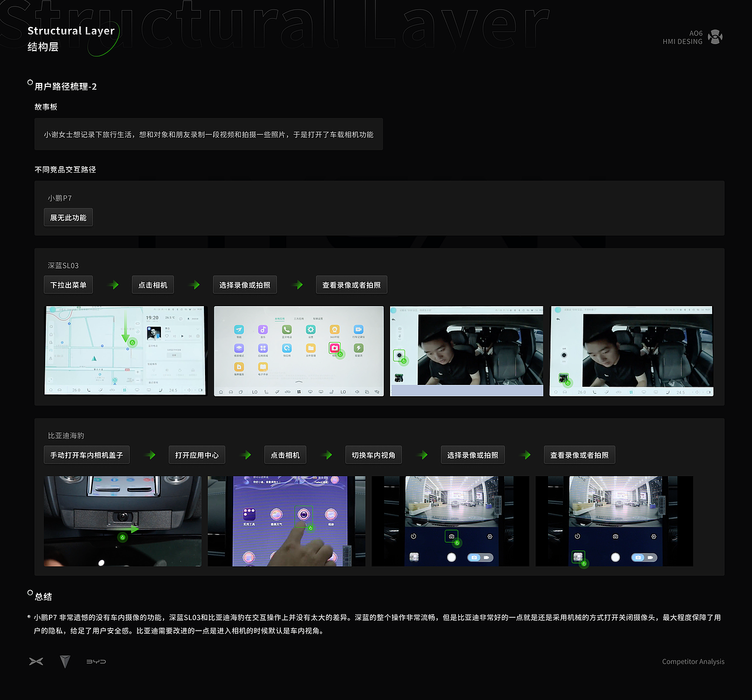Click the BYD camera cover photo thumbnail
The image size is (752, 700).
[x=122, y=521]
